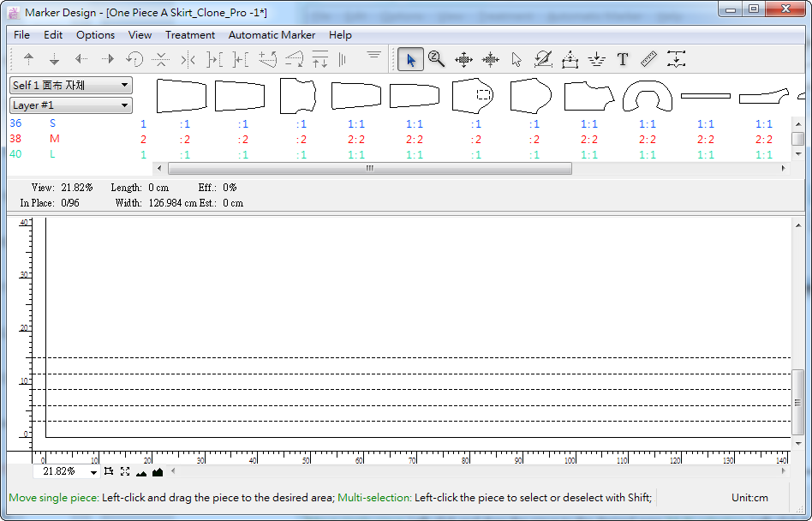Click the text T tool

pyautogui.click(x=623, y=59)
